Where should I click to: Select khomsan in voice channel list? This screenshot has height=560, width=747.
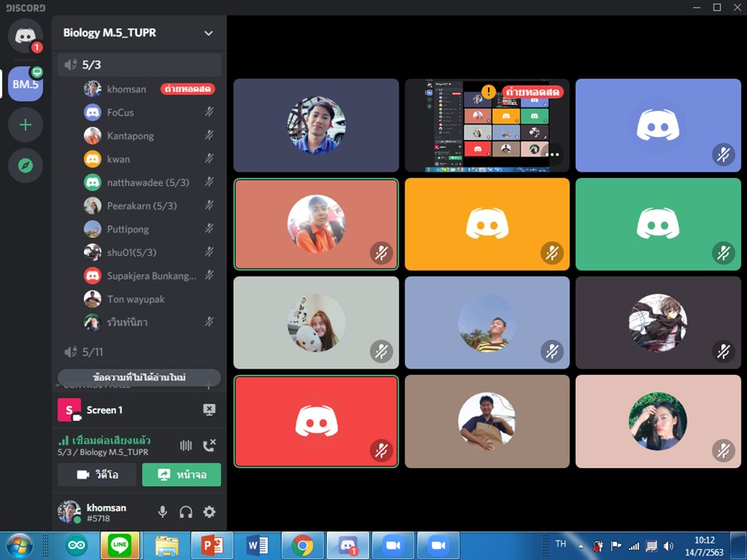pyautogui.click(x=149, y=89)
